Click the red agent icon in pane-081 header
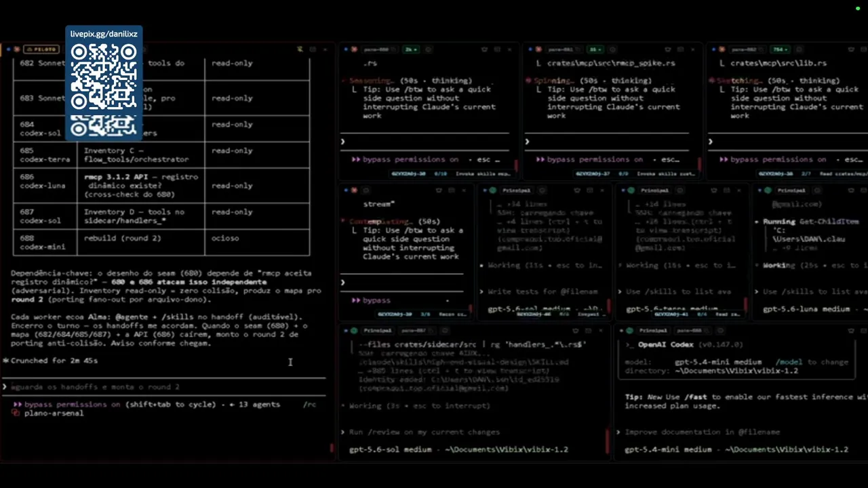Screen dimensions: 868x488 click(538, 49)
